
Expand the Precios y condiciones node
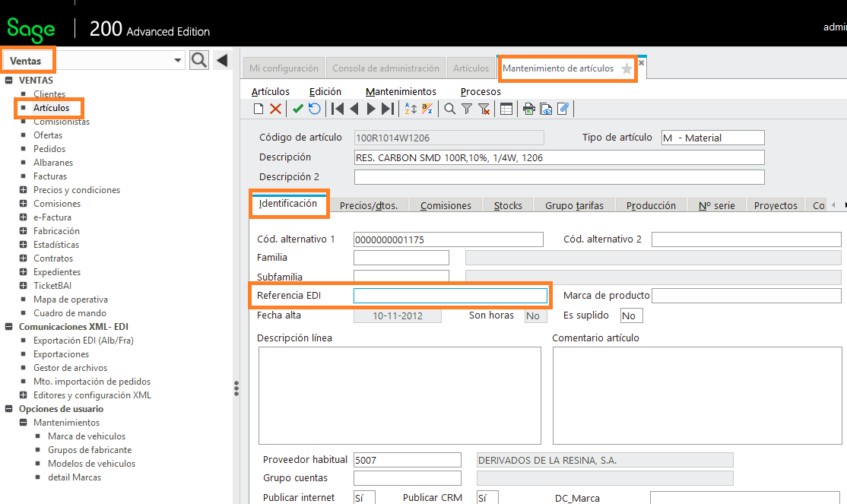tap(24, 189)
